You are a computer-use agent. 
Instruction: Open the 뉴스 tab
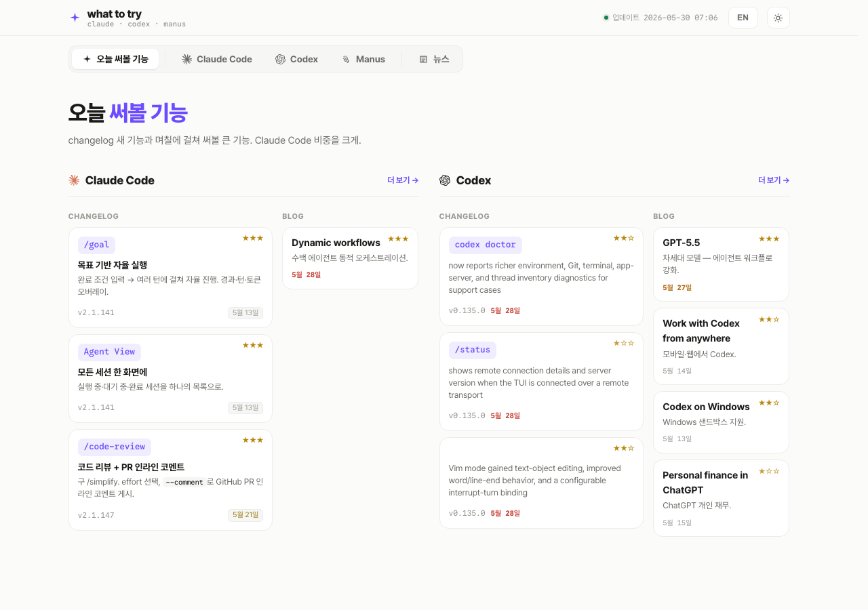tap(435, 59)
